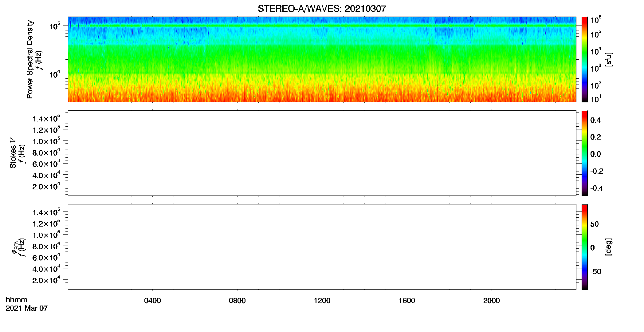Screen dimensions: 644x332
Task: Click the STEREO-A/WAVES: 20210307 plot title
Action: coord(322,9)
